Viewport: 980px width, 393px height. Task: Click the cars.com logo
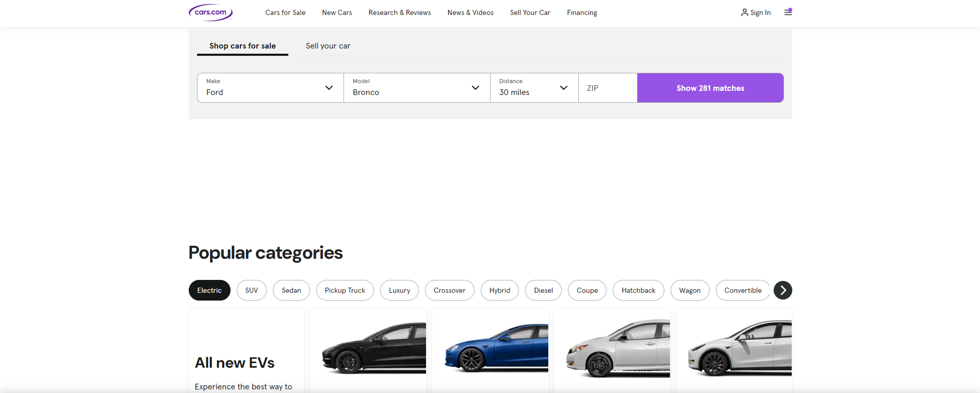(x=210, y=12)
